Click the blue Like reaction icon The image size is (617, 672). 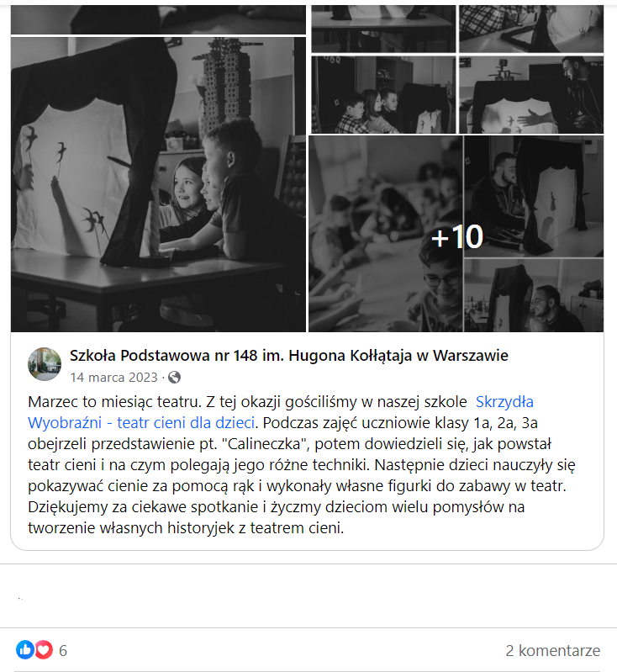pyautogui.click(x=25, y=650)
